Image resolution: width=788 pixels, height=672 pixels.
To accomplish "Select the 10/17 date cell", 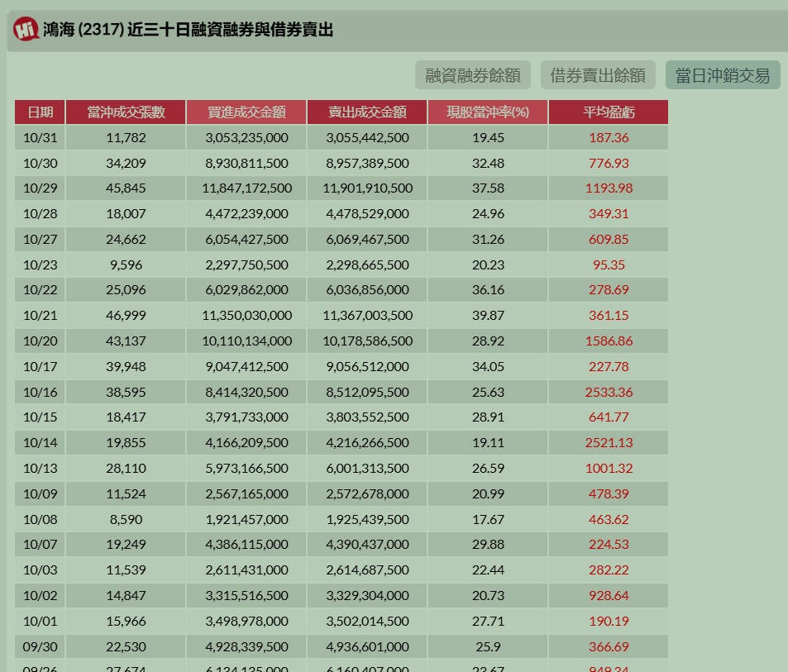I will (41, 367).
